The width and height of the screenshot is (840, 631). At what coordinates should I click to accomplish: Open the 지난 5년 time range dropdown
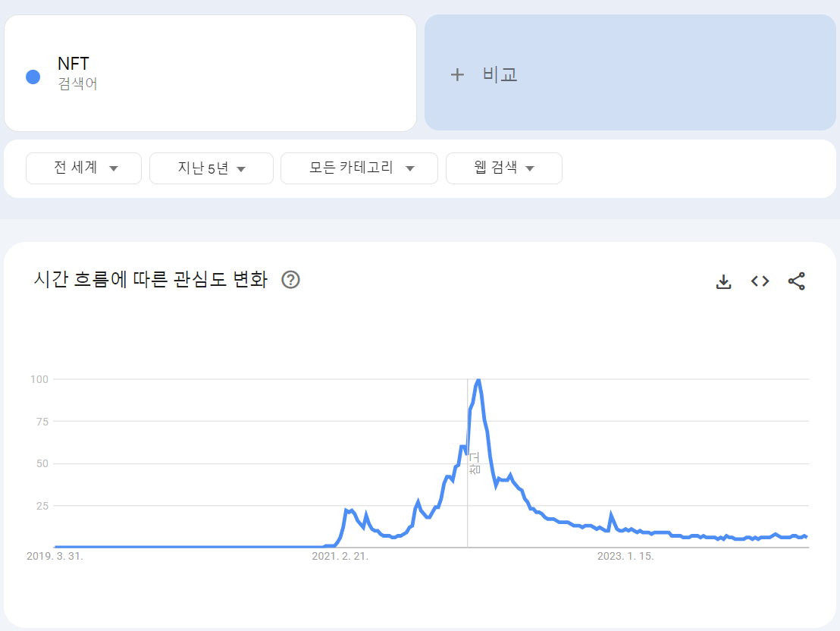tap(211, 168)
